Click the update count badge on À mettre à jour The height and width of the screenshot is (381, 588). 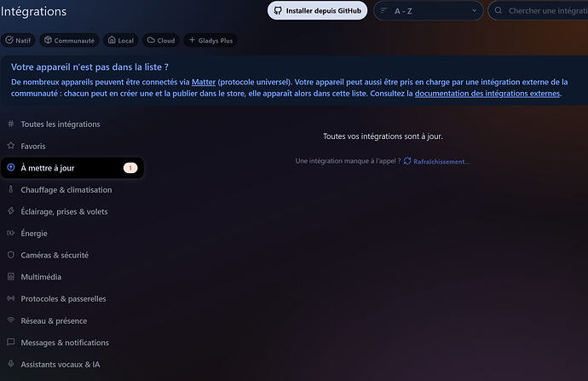[x=130, y=168]
